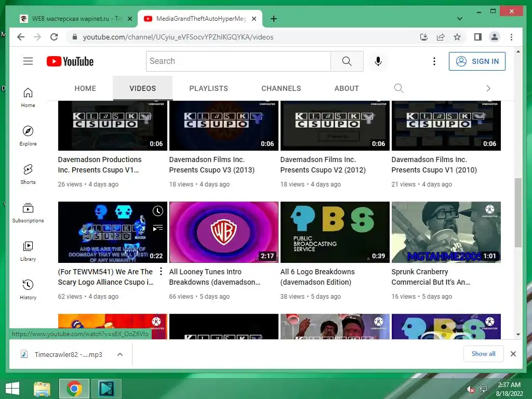532x399 pixels.
Task: Open All 6 Logo Breakdowns title
Action: point(317,277)
